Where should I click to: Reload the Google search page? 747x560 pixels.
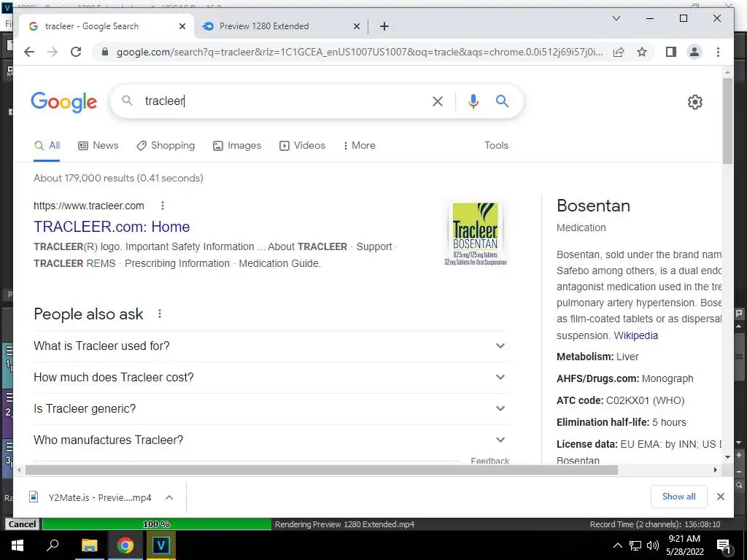coord(76,52)
